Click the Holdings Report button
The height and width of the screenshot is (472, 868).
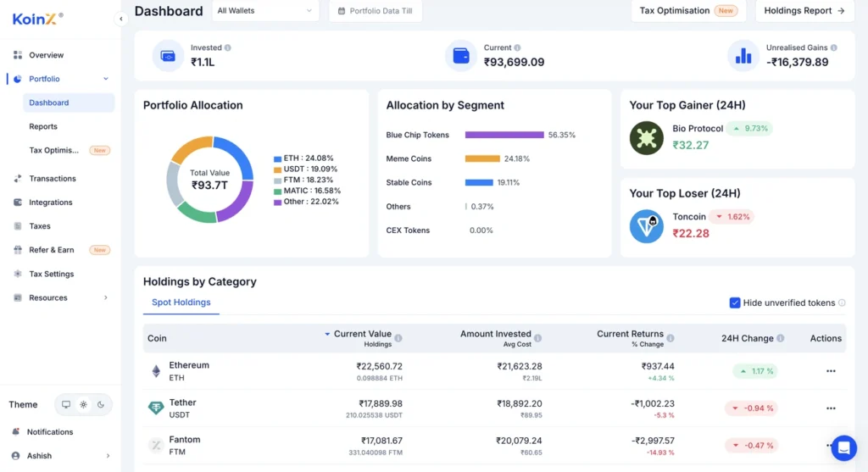(x=804, y=11)
